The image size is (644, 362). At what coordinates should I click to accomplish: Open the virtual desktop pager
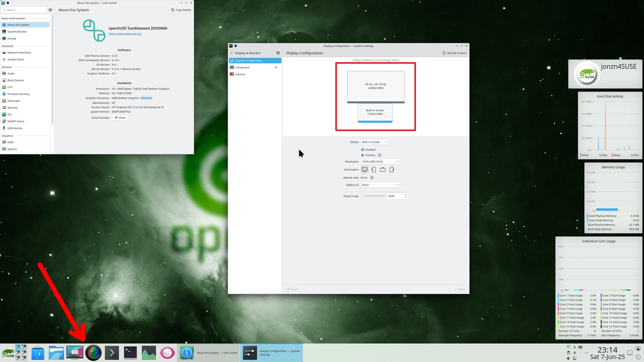[21, 353]
